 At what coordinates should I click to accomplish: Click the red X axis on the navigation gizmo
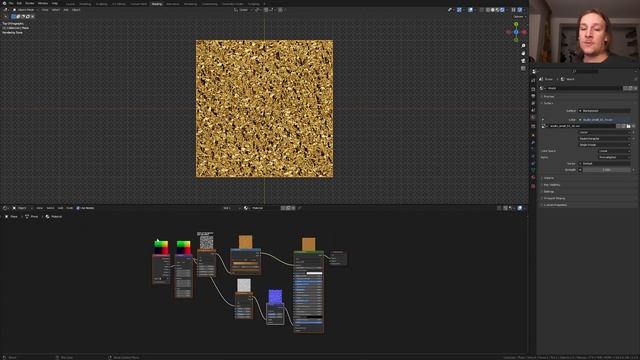coord(524,32)
